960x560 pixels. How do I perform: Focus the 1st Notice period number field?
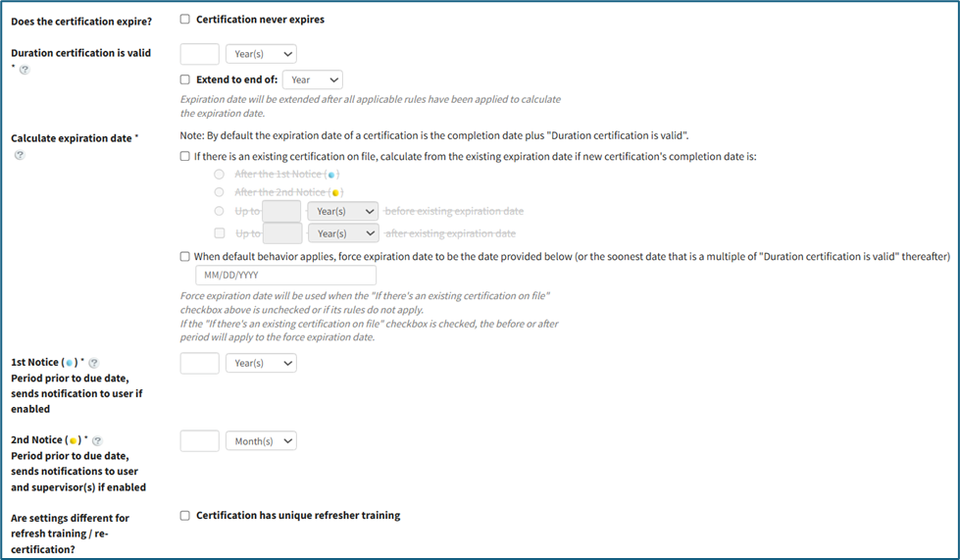pos(200,364)
